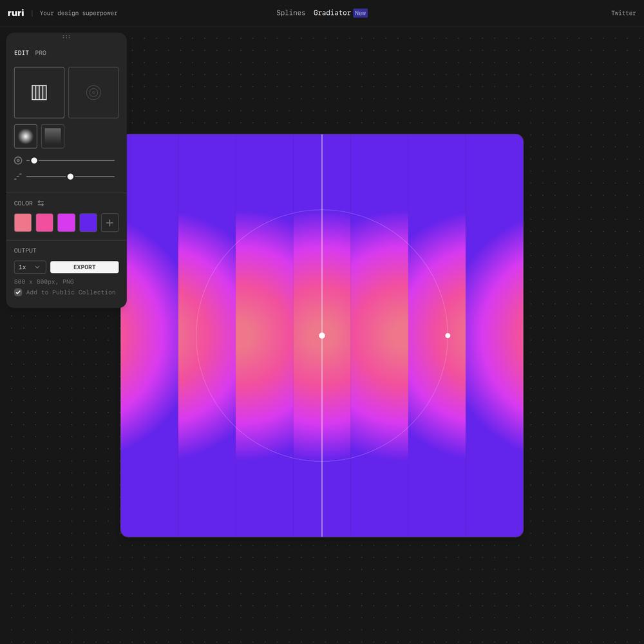Select the salmon pink color swatch

(x=23, y=223)
